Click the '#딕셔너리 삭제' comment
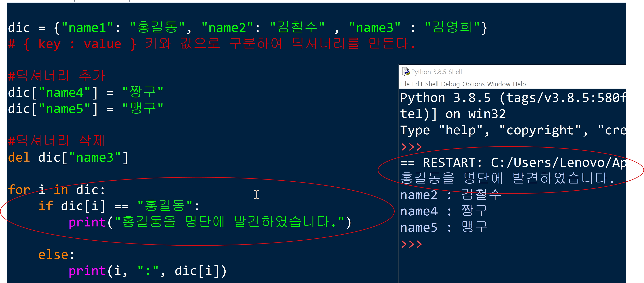The width and height of the screenshot is (644, 283). 57,140
